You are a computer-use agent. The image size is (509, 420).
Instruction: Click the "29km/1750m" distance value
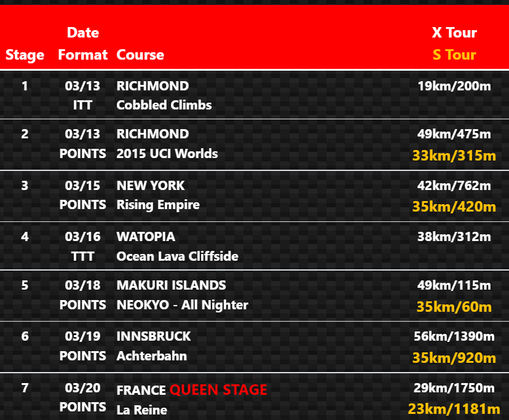455,387
